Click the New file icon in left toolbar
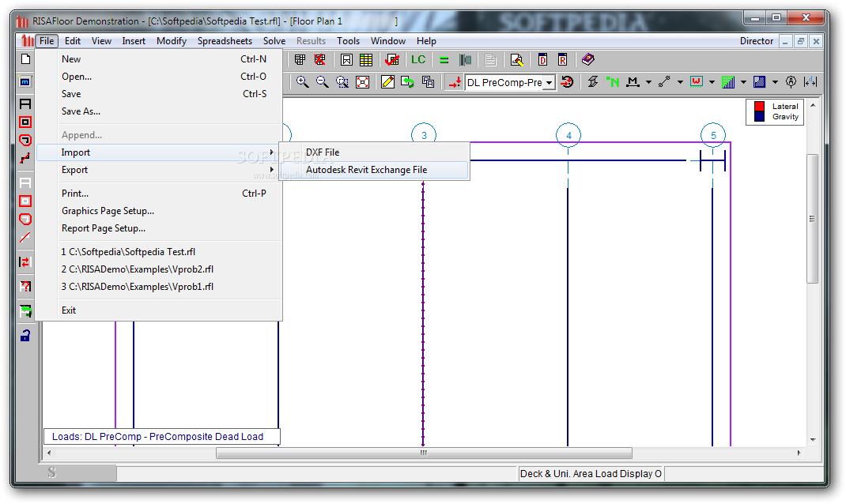Screen dimensions: 846x504 click(25, 59)
